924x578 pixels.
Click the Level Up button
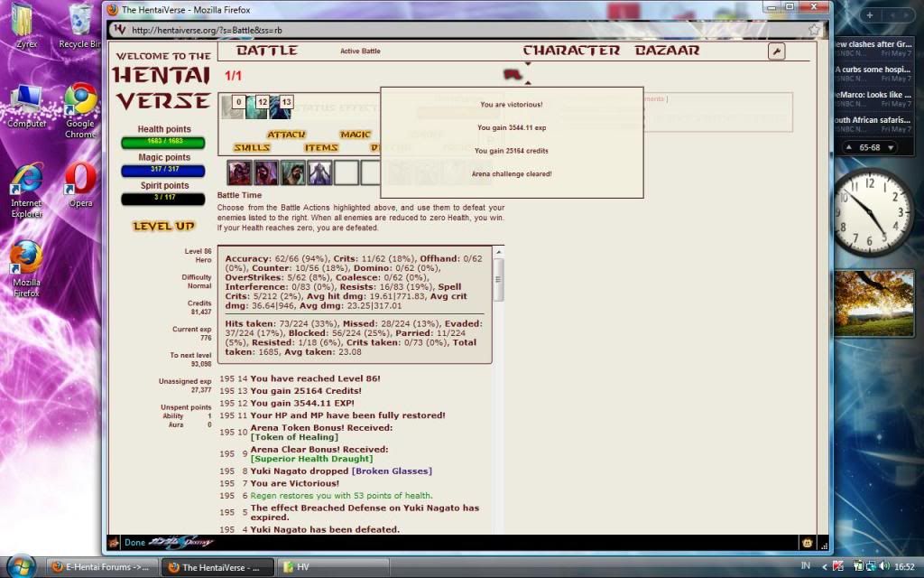164,226
